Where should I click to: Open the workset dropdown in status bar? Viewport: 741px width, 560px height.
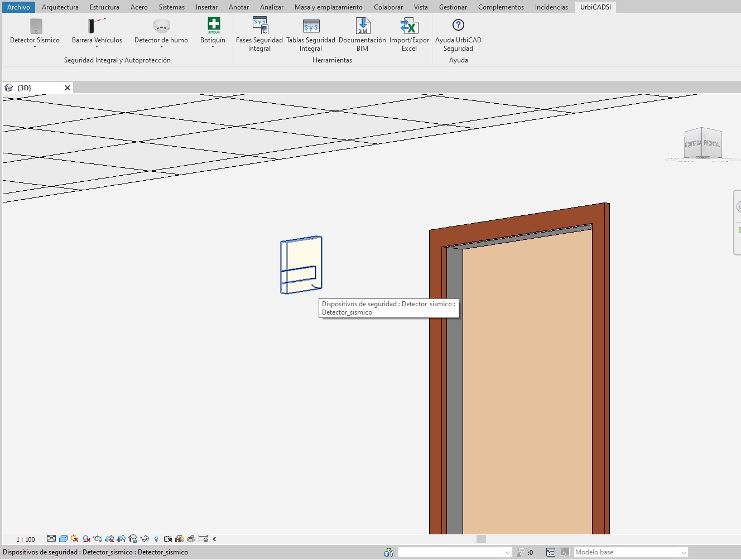(x=507, y=552)
